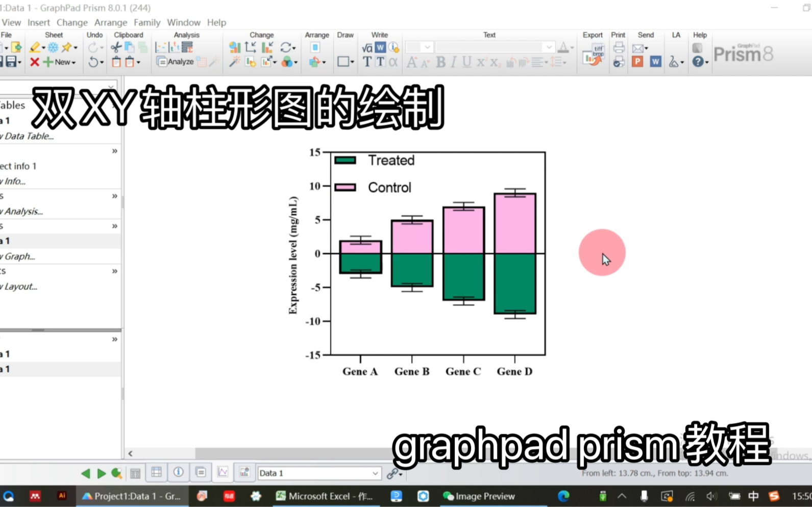
Task: Open the Help menu
Action: pos(216,22)
